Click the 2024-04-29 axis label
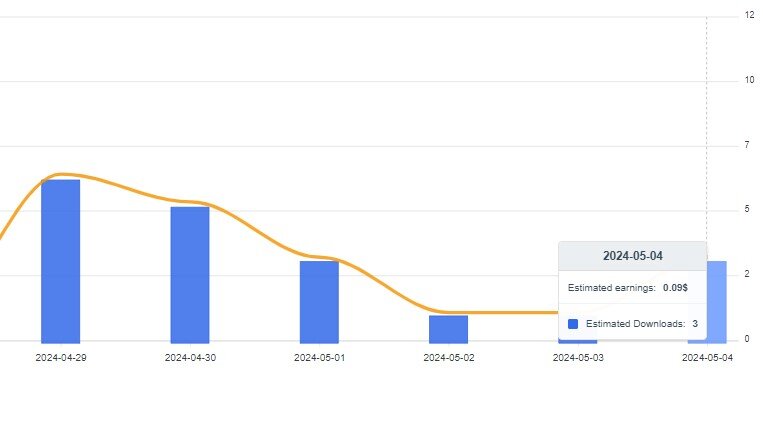The image size is (763, 423). coord(61,358)
